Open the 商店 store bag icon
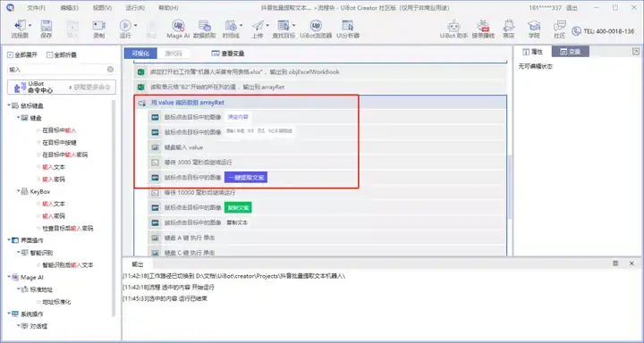Screen dimensions: 644x343 tap(508, 25)
